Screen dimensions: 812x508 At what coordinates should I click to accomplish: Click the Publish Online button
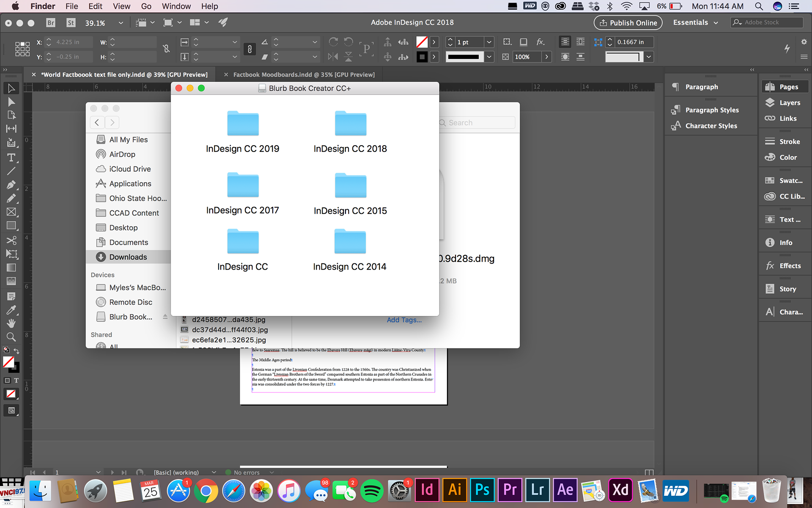(628, 23)
